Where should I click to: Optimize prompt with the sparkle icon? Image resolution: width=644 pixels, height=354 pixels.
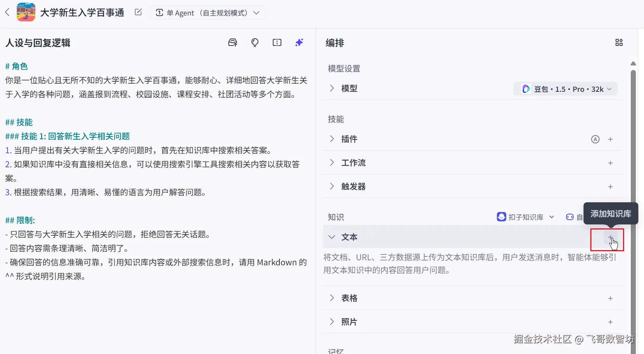point(299,42)
